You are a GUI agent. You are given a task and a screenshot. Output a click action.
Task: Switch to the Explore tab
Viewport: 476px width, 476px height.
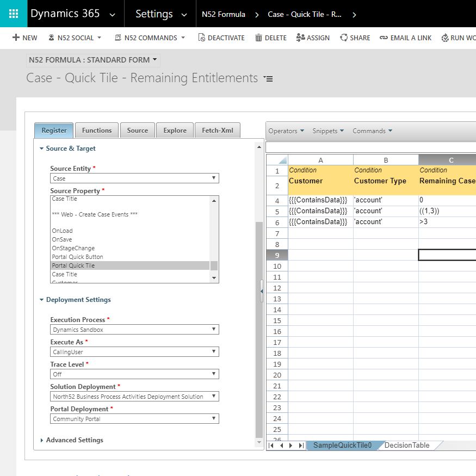175,130
